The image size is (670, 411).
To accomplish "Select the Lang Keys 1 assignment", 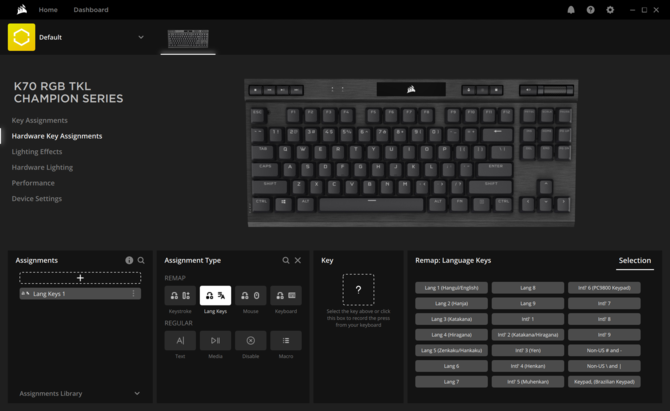I will tap(80, 294).
